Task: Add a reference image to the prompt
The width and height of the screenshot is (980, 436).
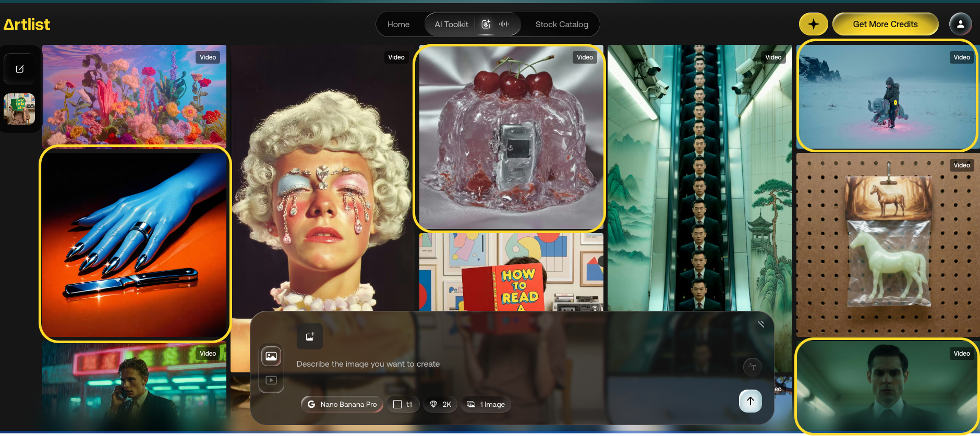Action: pyautogui.click(x=310, y=336)
